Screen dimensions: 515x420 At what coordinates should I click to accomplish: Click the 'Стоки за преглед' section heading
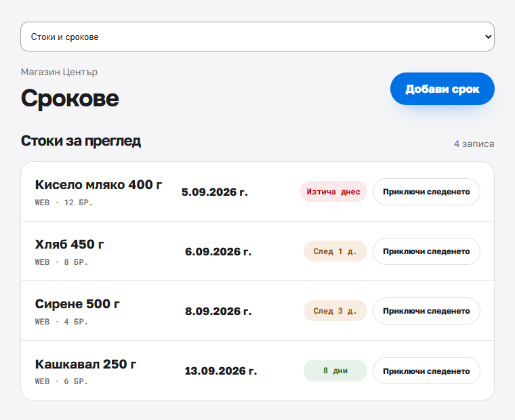click(x=81, y=141)
